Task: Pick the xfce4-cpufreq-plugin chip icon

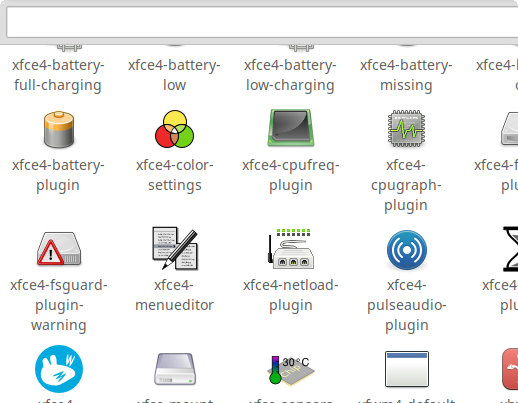Action: click(291, 128)
